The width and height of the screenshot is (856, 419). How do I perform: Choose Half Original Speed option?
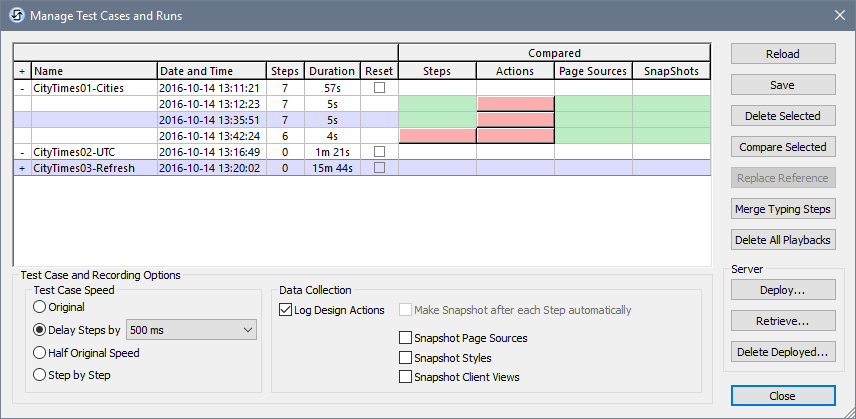[x=40, y=352]
